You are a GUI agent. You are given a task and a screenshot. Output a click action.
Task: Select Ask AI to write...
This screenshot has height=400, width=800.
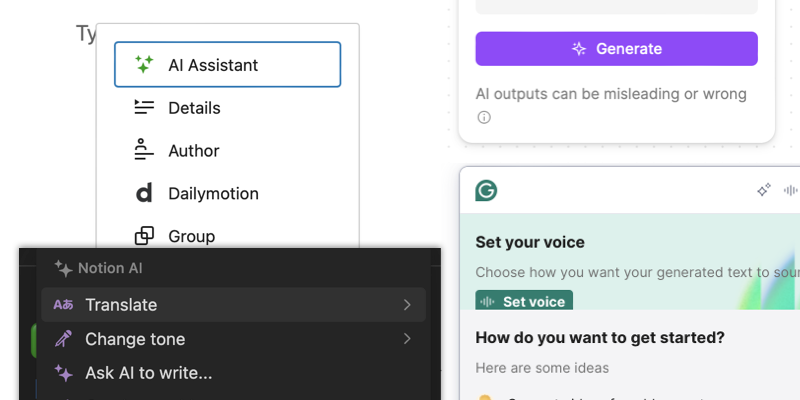point(233,373)
